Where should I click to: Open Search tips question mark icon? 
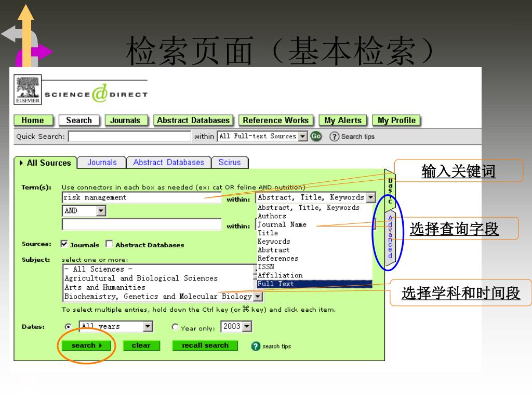pos(334,137)
